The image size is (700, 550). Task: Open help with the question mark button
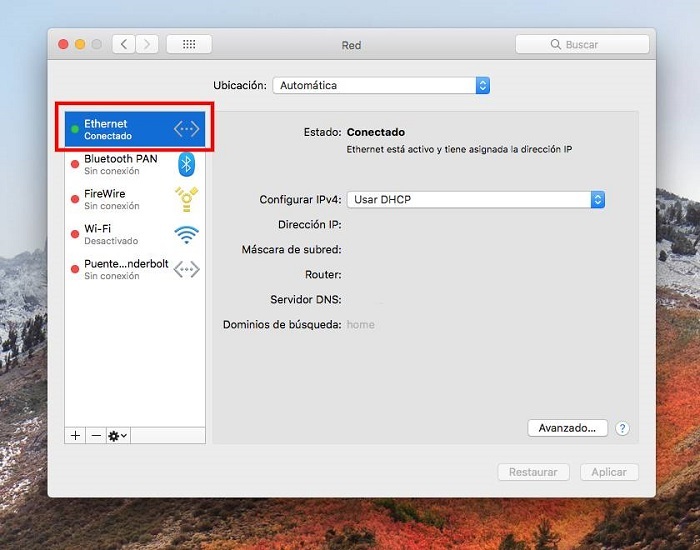click(622, 428)
